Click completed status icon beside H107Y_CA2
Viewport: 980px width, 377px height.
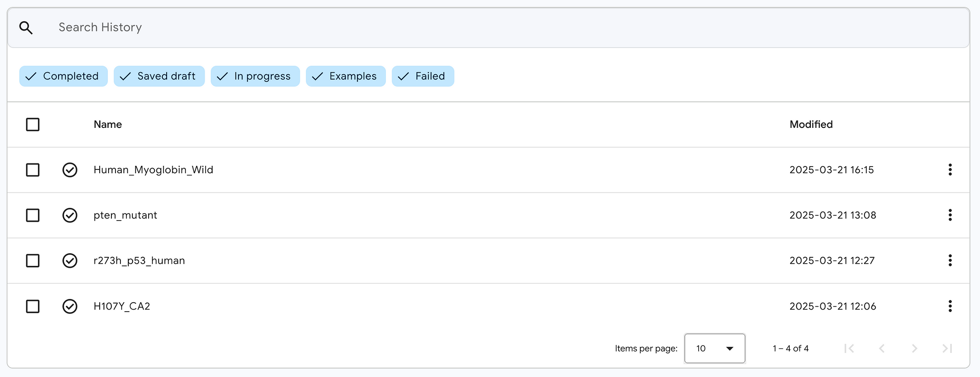70,306
